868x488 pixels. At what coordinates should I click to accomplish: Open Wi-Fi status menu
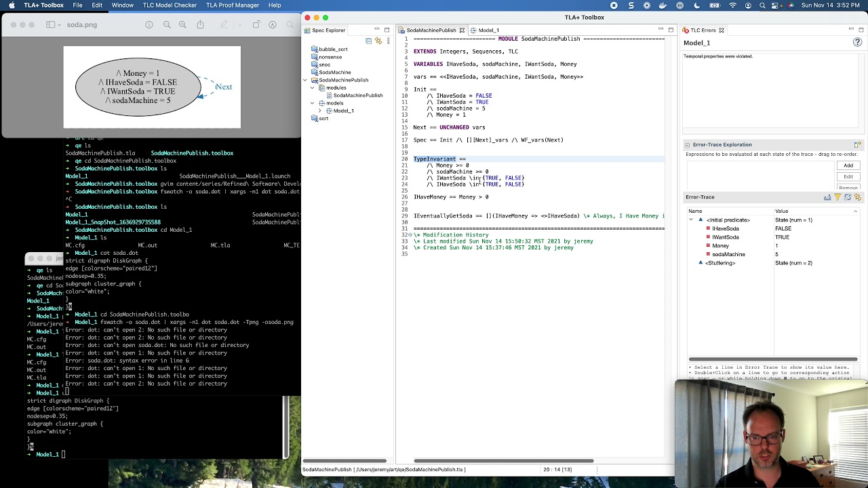[x=733, y=5]
